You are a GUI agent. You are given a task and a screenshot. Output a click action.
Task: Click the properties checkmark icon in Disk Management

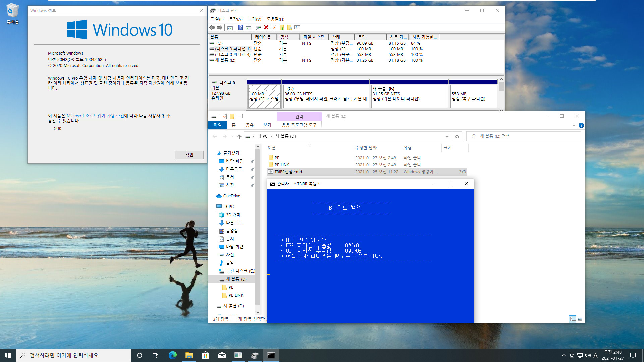[274, 28]
